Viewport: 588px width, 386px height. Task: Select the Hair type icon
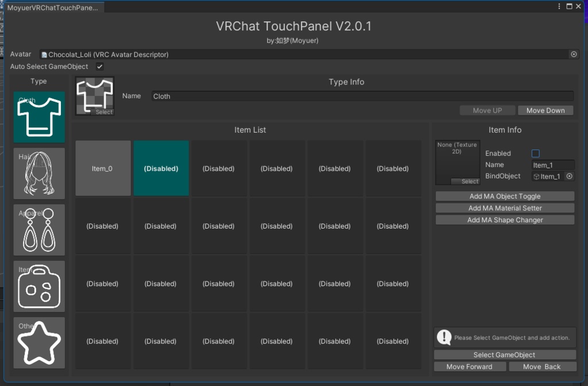coord(39,173)
